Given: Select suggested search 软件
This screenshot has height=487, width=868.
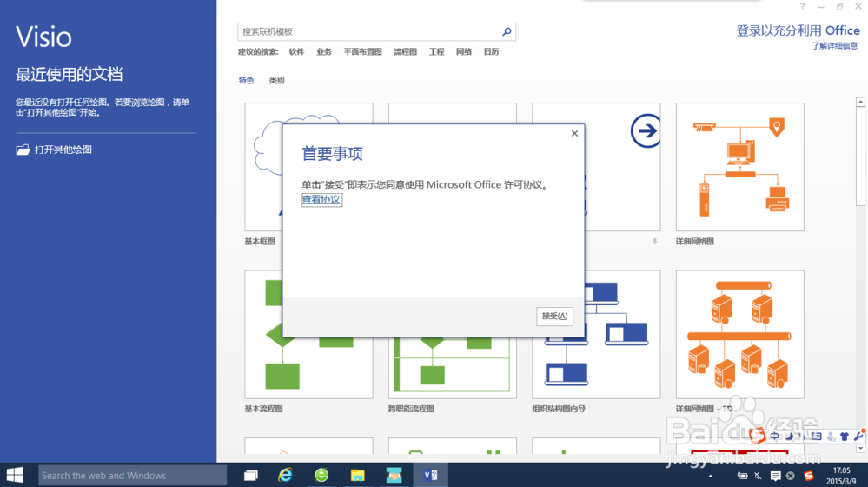Looking at the screenshot, I should 296,51.
